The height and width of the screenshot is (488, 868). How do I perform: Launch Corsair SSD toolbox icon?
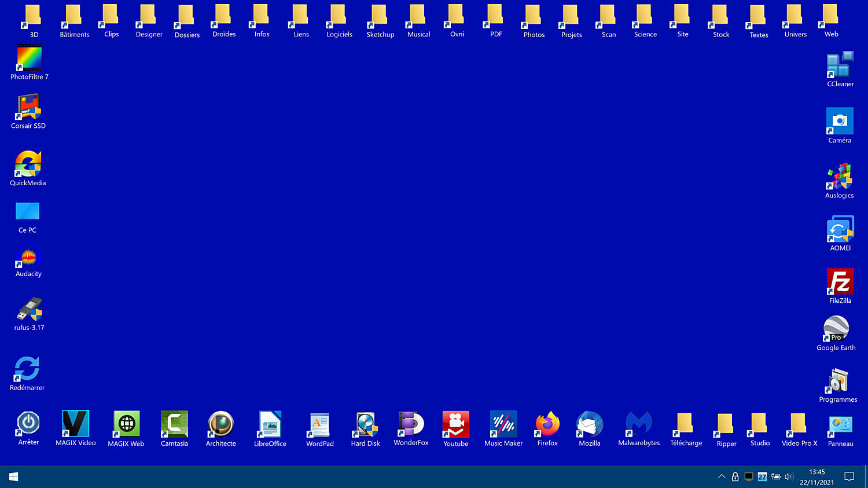point(28,107)
